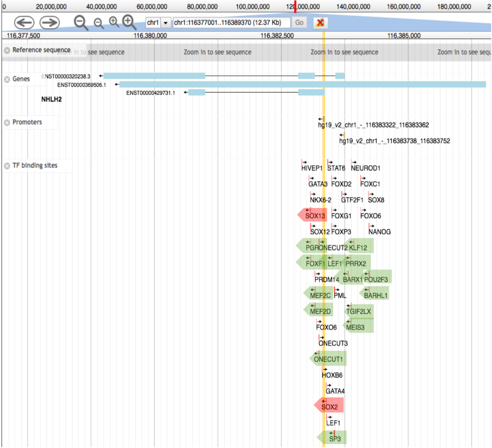Click the large zoom-in magnifier
Screen dimensions: 492x448
129,22
